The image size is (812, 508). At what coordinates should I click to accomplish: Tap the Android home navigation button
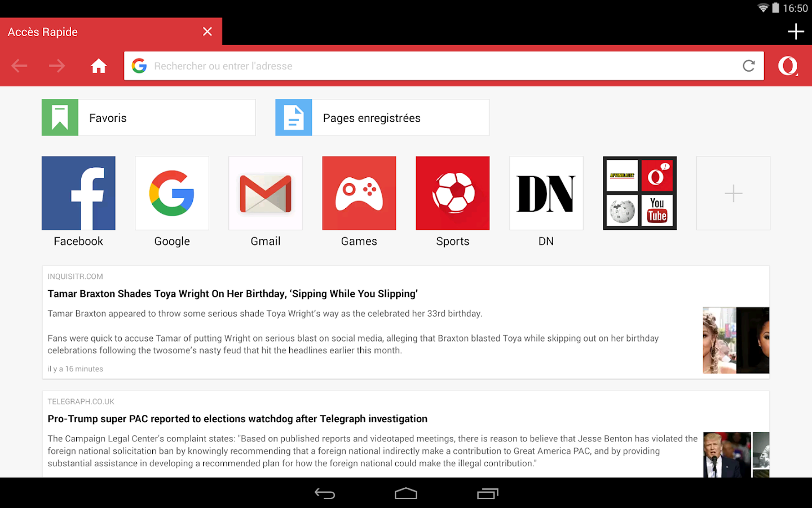pos(406,493)
